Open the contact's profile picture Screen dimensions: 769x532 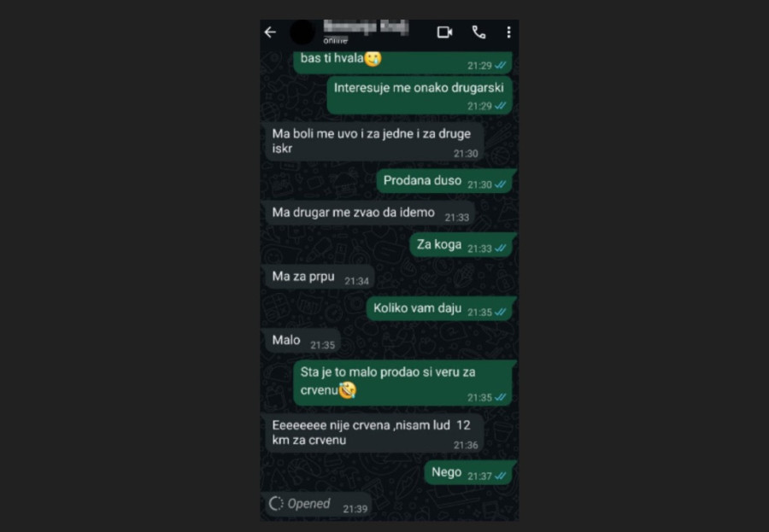tap(302, 32)
